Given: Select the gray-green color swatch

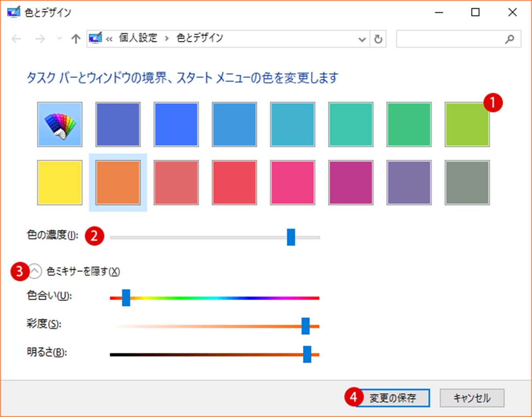Looking at the screenshot, I should (x=467, y=182).
